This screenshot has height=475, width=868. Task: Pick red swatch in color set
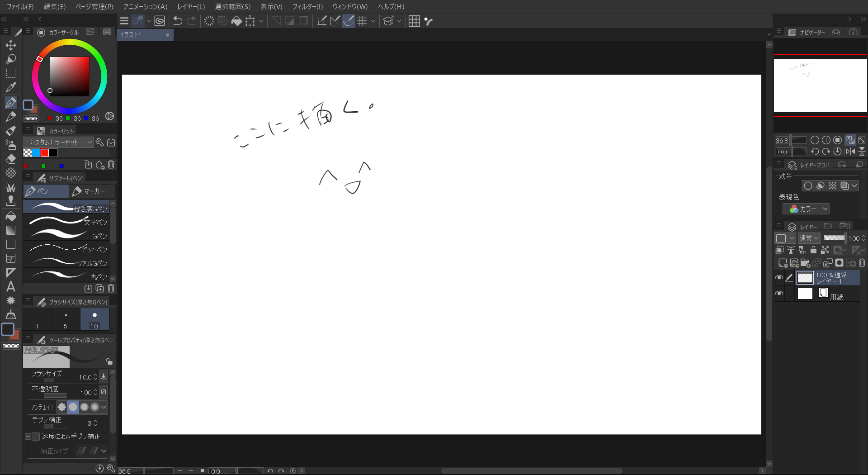pos(45,153)
